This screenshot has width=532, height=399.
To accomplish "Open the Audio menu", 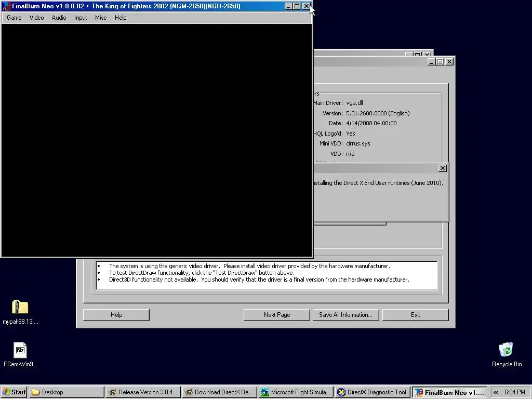I will (x=59, y=18).
